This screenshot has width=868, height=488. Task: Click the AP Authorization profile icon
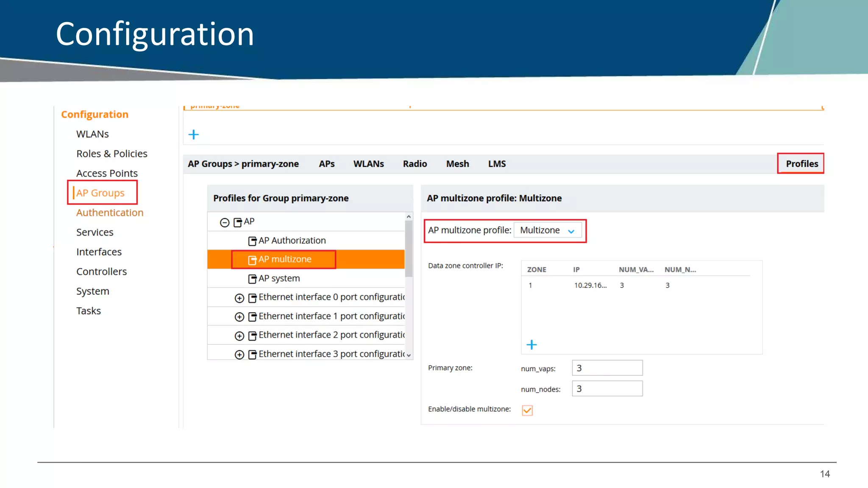click(x=252, y=241)
